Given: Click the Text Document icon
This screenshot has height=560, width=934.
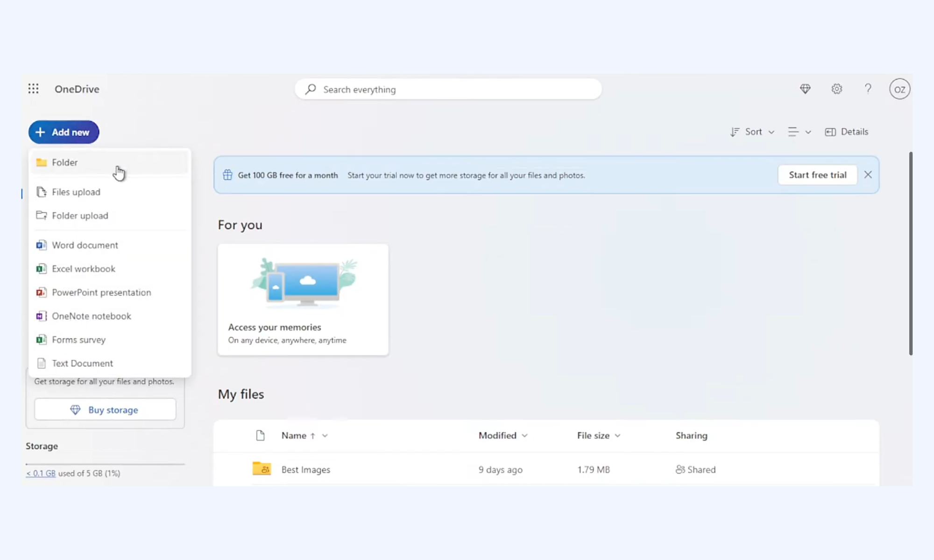Looking at the screenshot, I should point(42,363).
